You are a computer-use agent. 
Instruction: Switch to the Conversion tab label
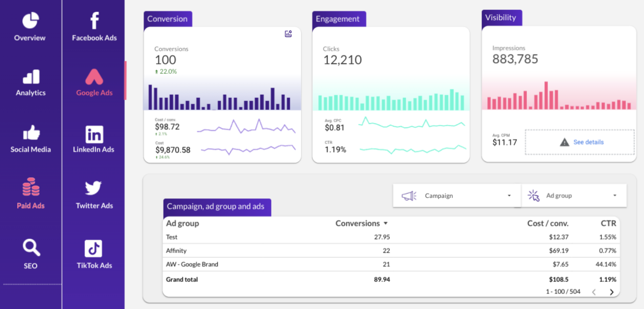coord(167,19)
